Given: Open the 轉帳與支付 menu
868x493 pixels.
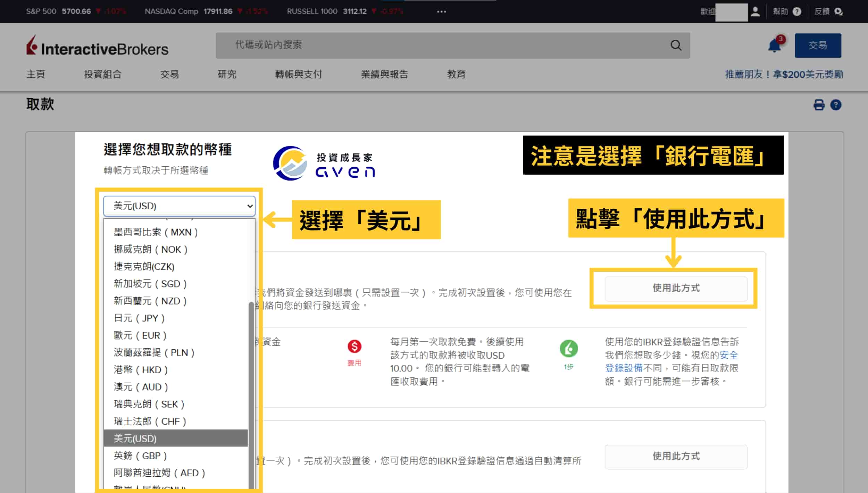Looking at the screenshot, I should (298, 74).
